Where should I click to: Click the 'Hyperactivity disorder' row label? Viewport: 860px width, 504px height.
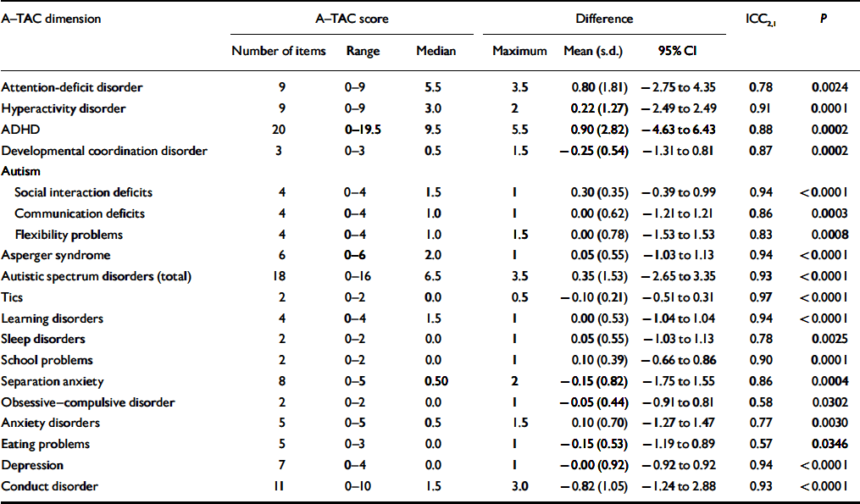tap(64, 108)
